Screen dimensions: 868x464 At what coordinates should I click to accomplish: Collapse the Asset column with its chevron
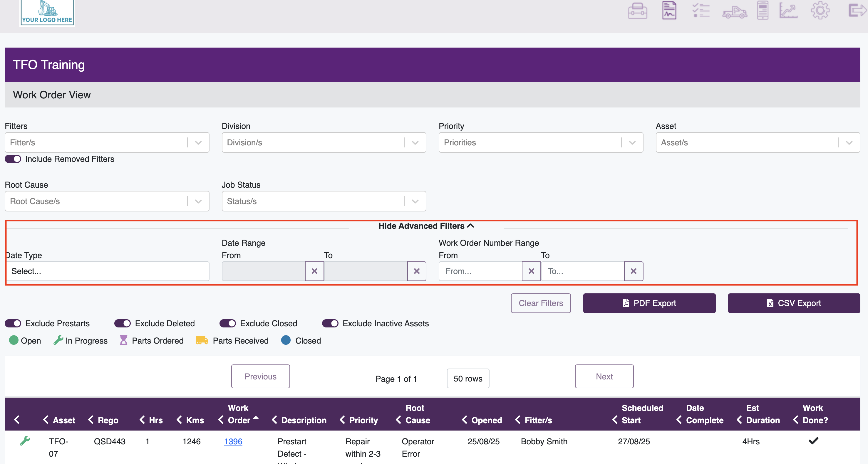(x=46, y=420)
